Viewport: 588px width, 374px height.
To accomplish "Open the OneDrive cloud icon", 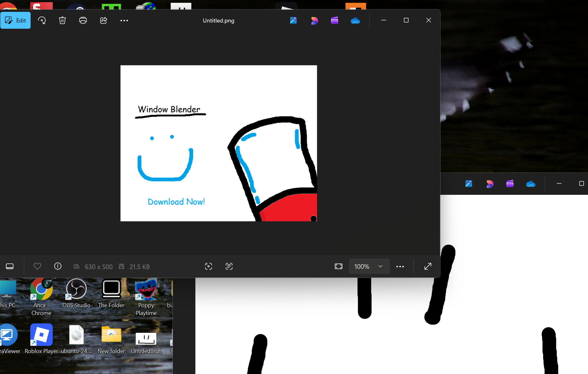I will [355, 21].
